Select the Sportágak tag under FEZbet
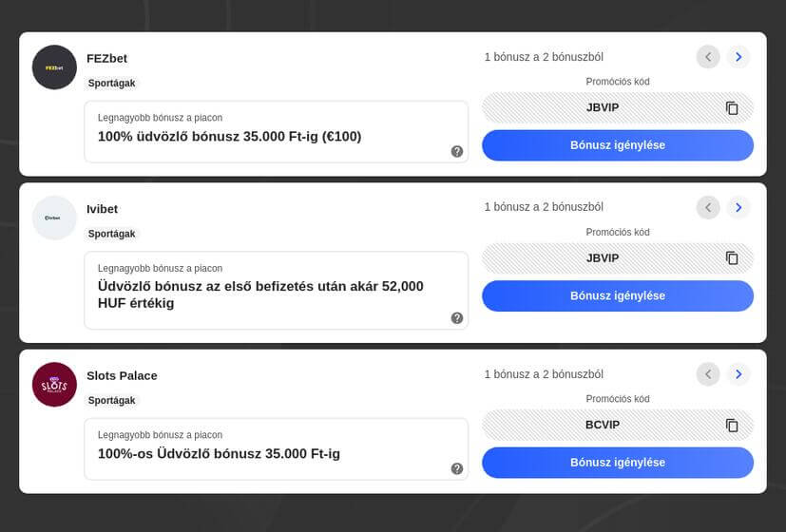 [112, 84]
